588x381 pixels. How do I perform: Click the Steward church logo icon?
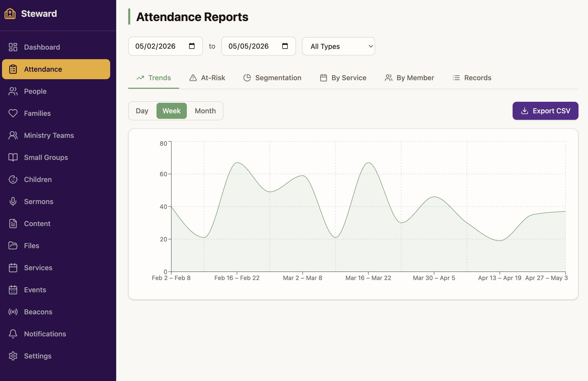(x=10, y=14)
